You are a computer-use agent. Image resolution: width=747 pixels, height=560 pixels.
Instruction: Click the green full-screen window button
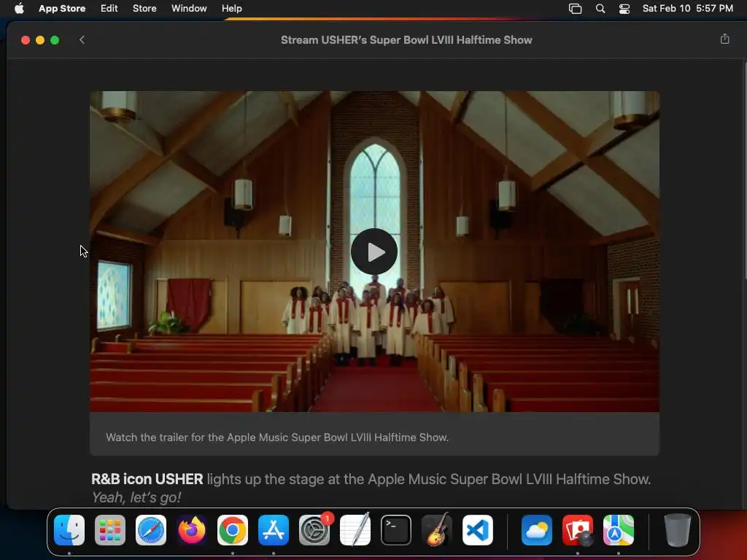pos(55,40)
